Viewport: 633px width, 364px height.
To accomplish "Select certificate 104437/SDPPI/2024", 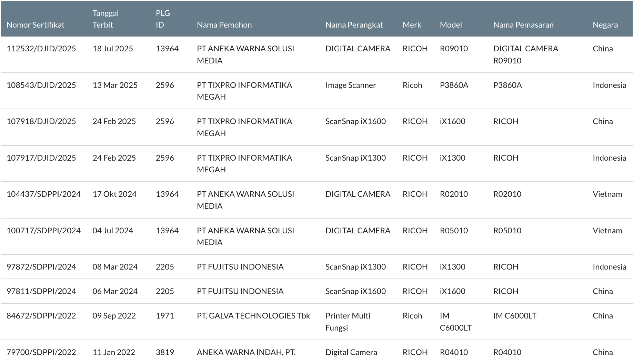I will [43, 194].
